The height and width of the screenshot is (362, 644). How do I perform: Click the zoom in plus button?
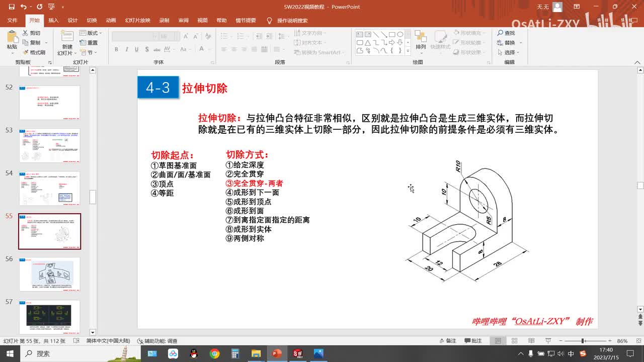tap(610, 341)
